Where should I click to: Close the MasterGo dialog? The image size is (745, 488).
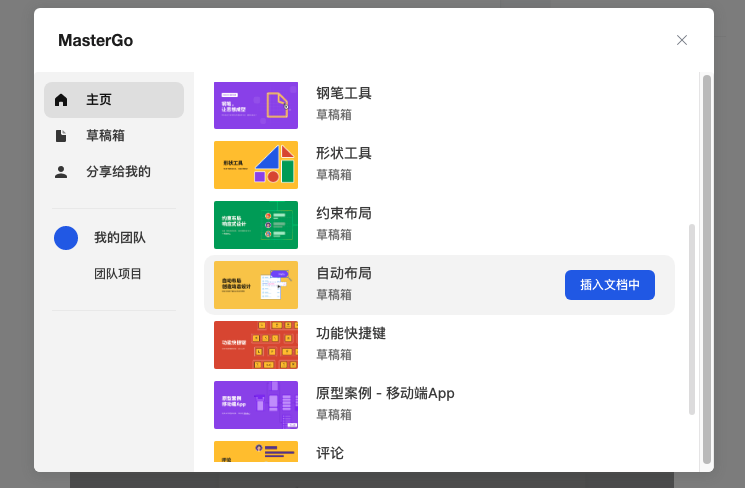682,40
